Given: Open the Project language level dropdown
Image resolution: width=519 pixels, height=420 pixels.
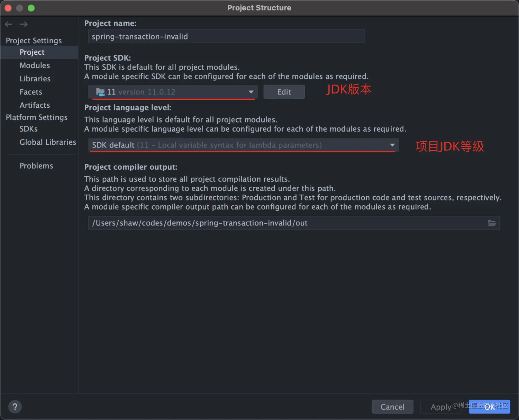Looking at the screenshot, I should (x=244, y=145).
